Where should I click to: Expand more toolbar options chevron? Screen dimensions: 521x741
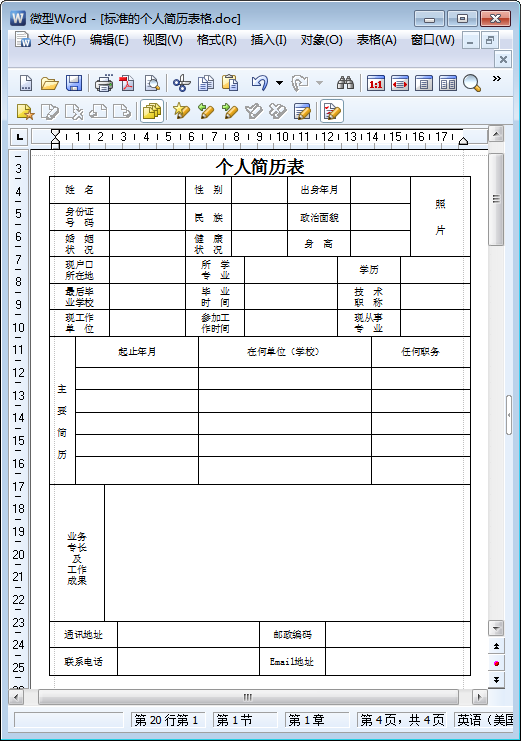[496, 78]
